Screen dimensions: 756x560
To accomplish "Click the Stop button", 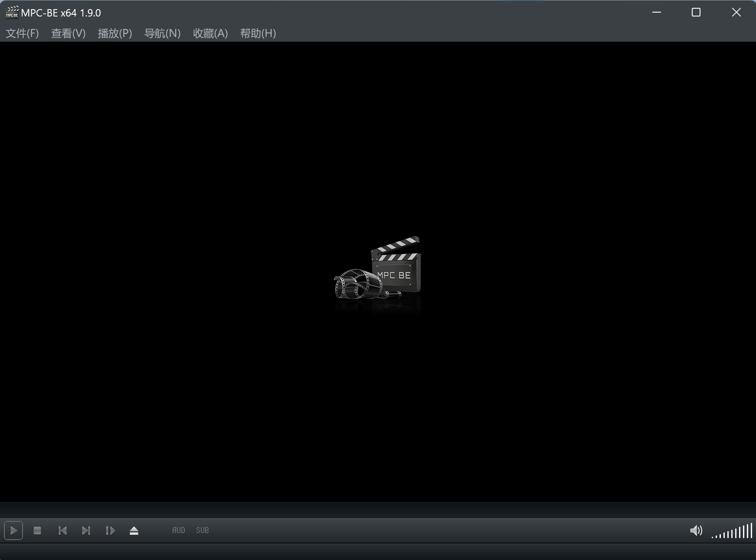I will coord(37,530).
